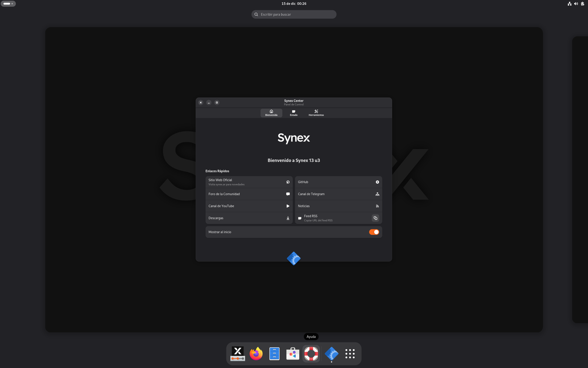The height and width of the screenshot is (368, 588).
Task: Open the system menu via the volume icon
Action: [x=576, y=4]
